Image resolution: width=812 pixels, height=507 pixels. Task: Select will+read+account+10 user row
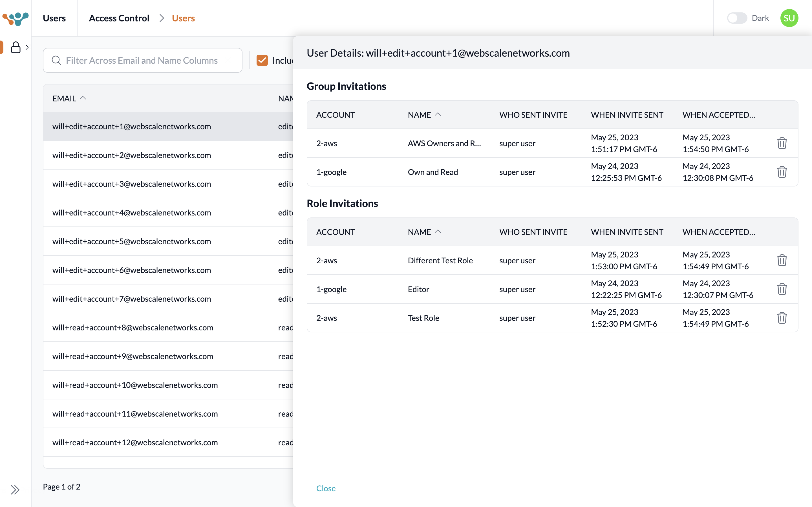(135, 385)
